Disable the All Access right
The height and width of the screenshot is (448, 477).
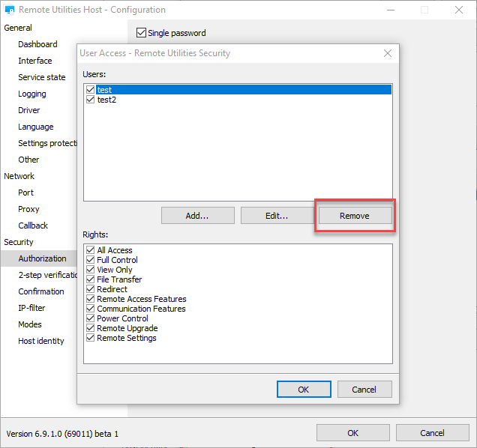click(91, 250)
